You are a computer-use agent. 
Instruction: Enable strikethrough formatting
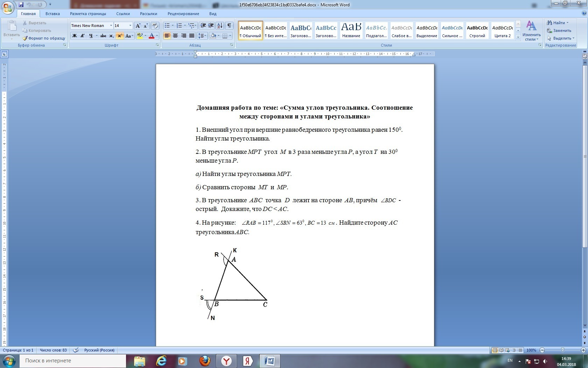(x=103, y=36)
